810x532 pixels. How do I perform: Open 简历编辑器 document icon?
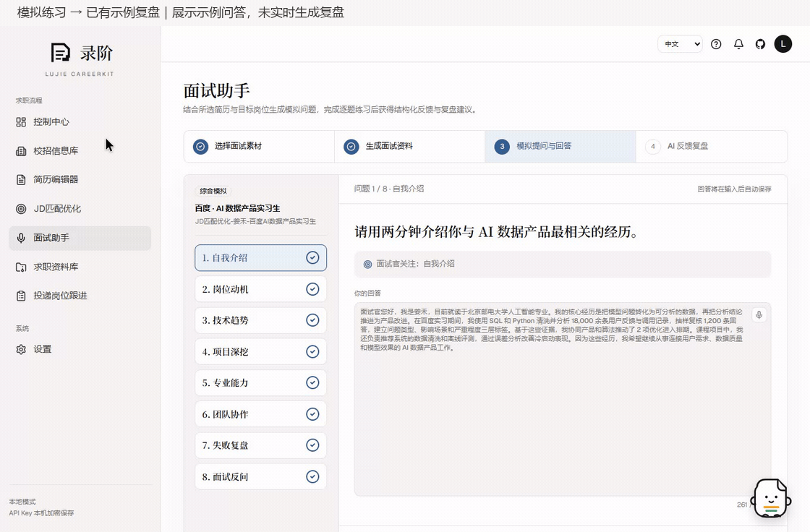tap(21, 180)
